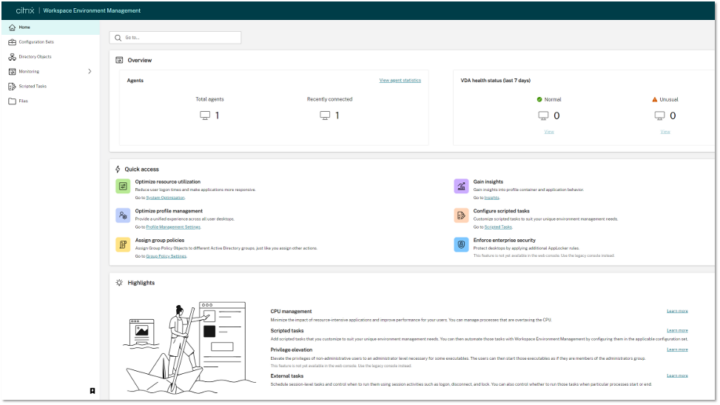Click the View agent statistics link
This screenshot has width=720, height=405.
[400, 79]
